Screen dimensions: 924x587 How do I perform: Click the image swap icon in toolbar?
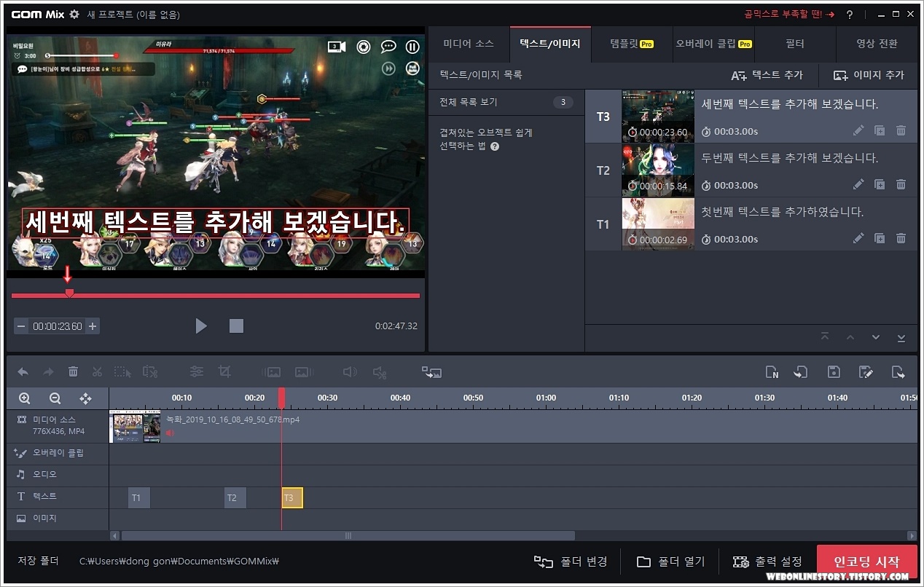[431, 372]
